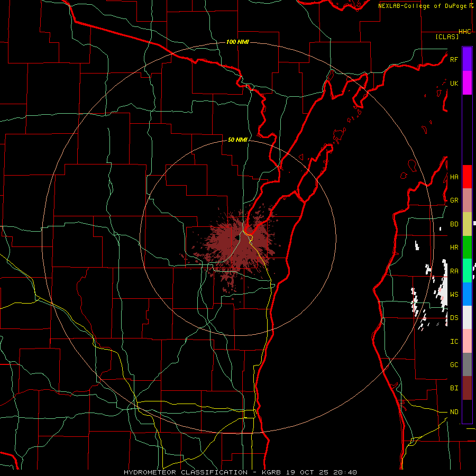This screenshot has width=476, height=476.
Task: Click the RF purple legend swatch
Action: click(467, 59)
